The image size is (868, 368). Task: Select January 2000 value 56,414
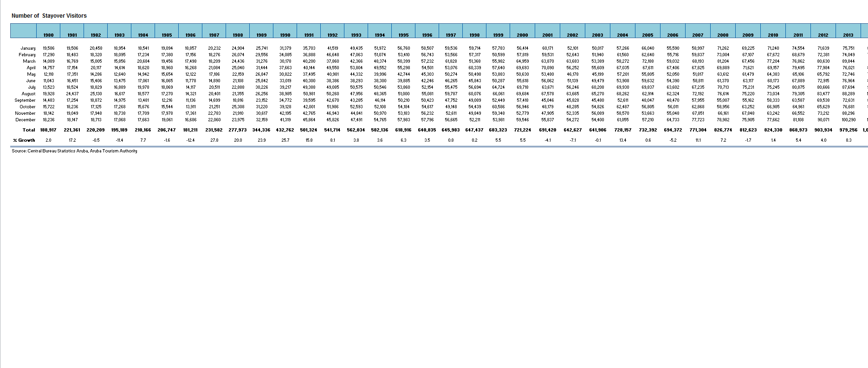(x=522, y=48)
